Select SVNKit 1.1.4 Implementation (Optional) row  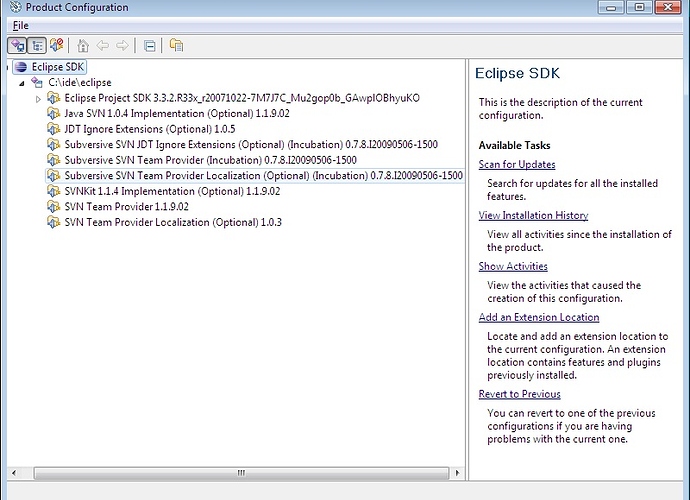pos(172,191)
